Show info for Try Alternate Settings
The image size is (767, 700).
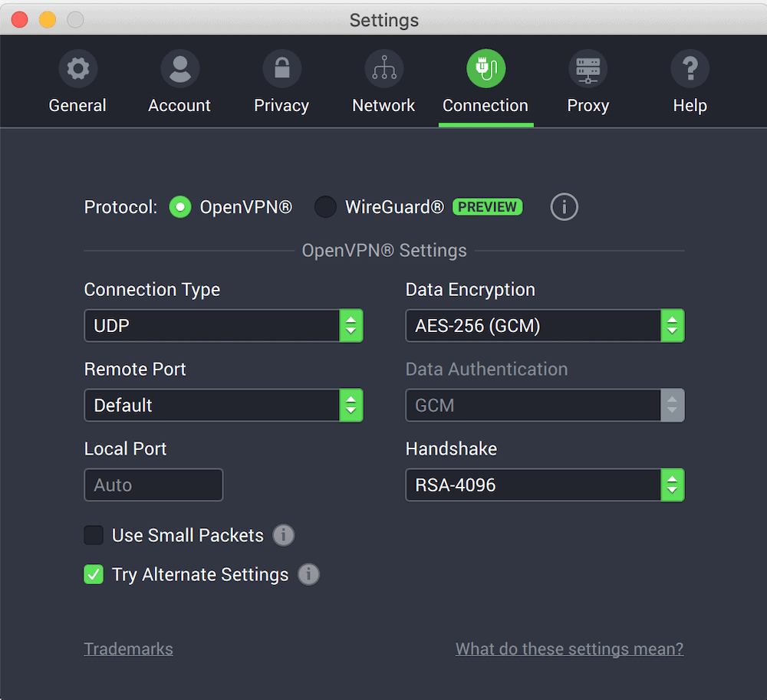coord(308,574)
